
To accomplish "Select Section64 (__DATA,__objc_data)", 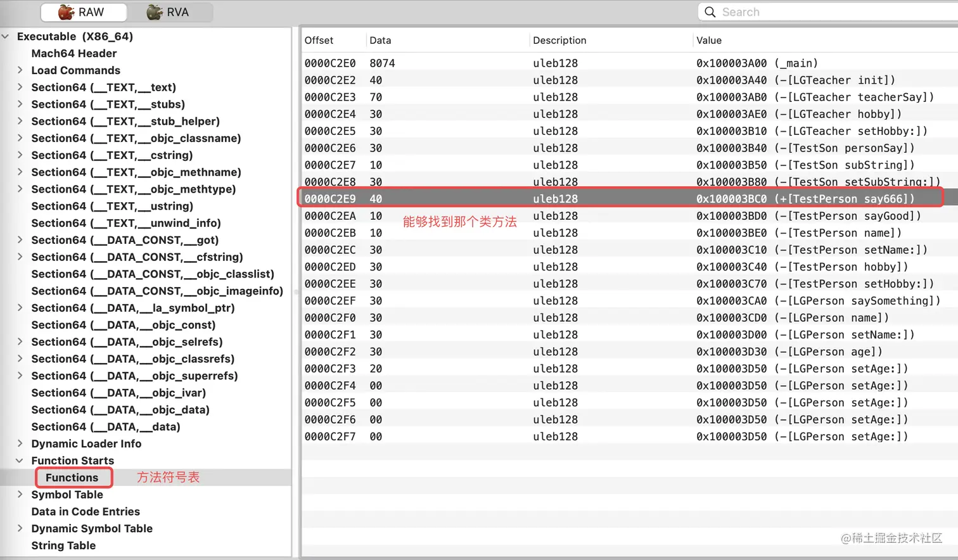I will tap(120, 410).
